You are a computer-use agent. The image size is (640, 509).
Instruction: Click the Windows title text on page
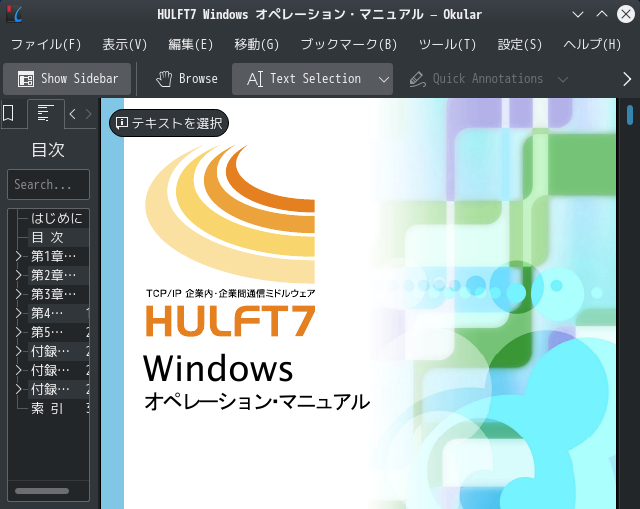(218, 368)
